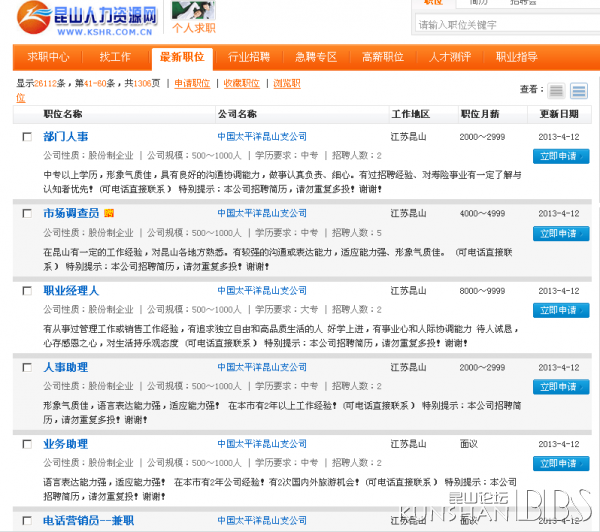Click the 职位月薪 column header
This screenshot has width=600, height=532.
click(480, 114)
